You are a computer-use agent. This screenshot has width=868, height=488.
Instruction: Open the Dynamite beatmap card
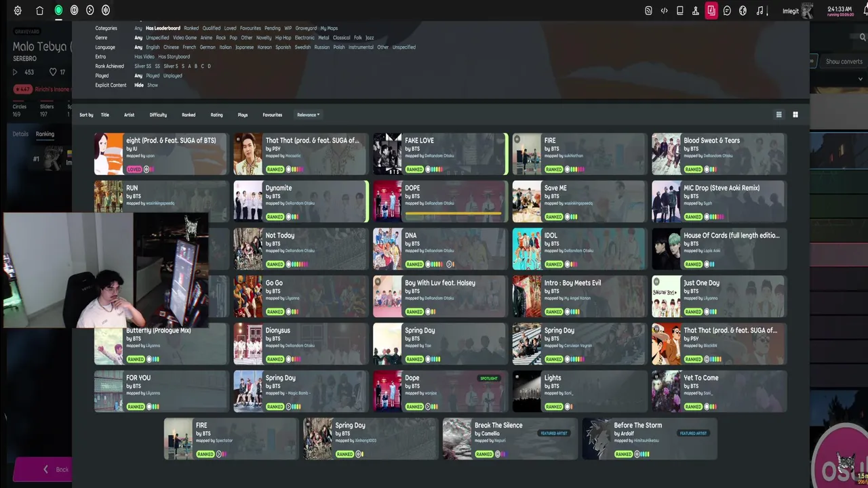(301, 201)
